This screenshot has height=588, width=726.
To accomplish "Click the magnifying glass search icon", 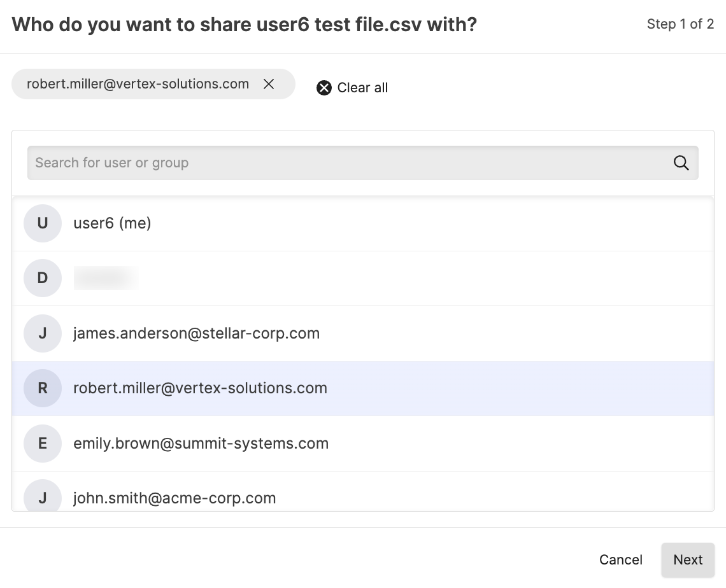I will [681, 163].
